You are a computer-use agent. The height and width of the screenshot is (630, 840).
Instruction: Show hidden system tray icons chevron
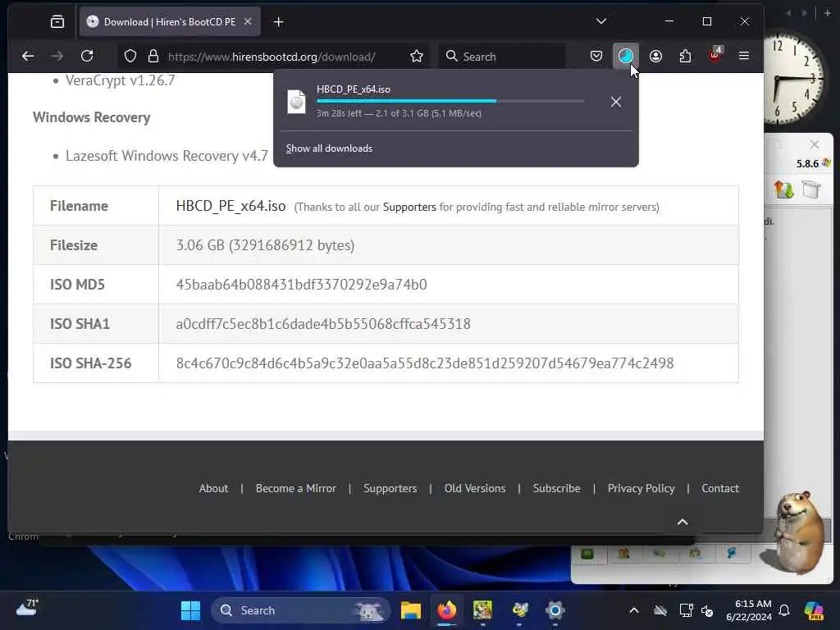click(633, 610)
